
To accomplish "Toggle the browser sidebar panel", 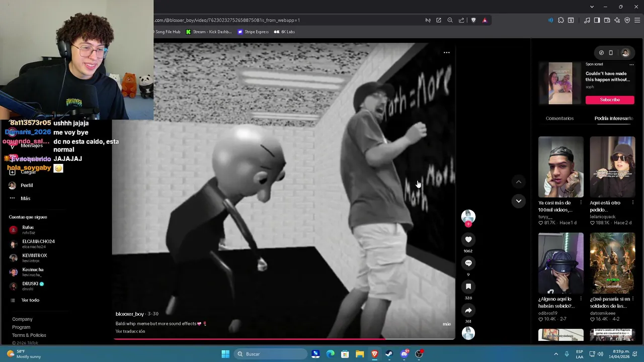I will (597, 20).
